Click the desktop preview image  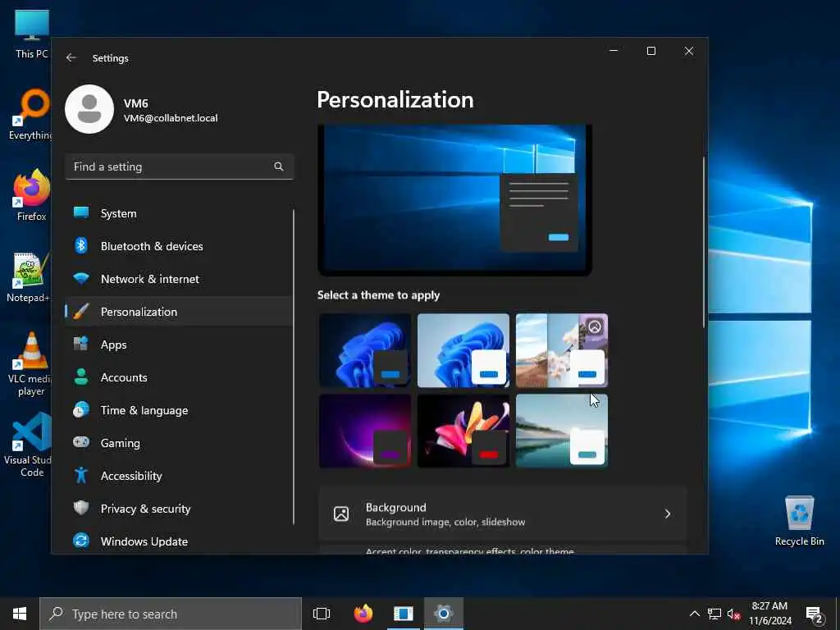pos(454,200)
